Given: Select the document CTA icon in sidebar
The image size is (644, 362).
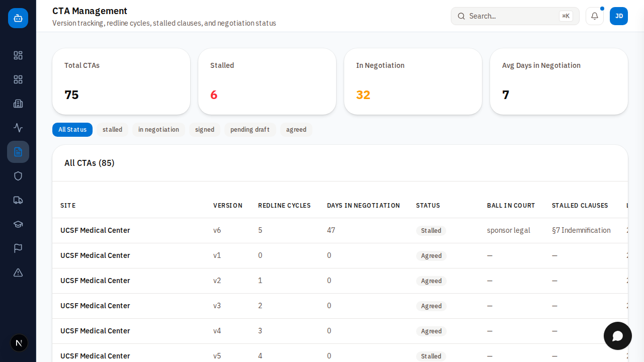Looking at the screenshot, I should (18, 152).
